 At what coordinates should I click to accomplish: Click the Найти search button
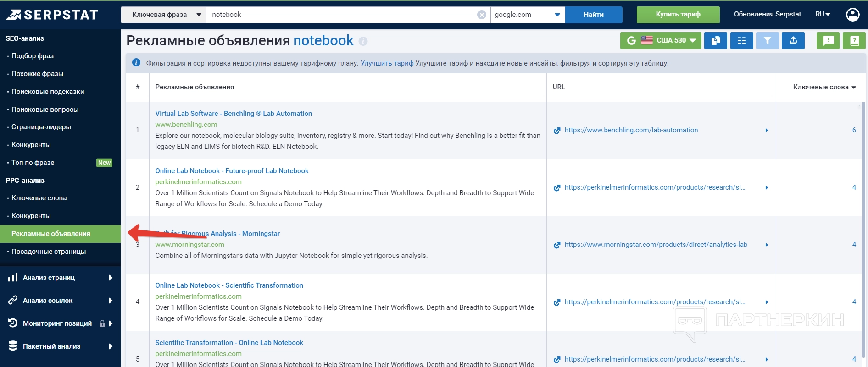pyautogui.click(x=594, y=15)
